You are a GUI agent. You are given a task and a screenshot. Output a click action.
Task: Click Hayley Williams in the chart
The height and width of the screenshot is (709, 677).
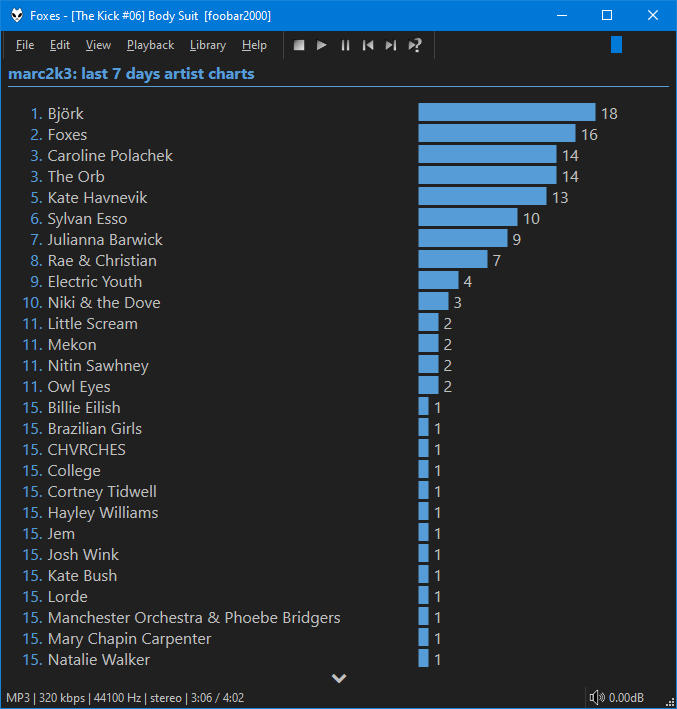coord(103,513)
